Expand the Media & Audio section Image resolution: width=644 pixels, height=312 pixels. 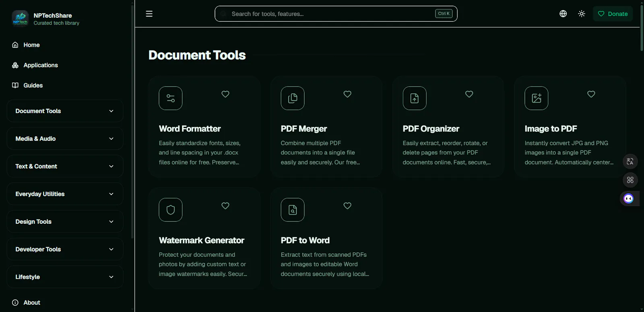65,138
